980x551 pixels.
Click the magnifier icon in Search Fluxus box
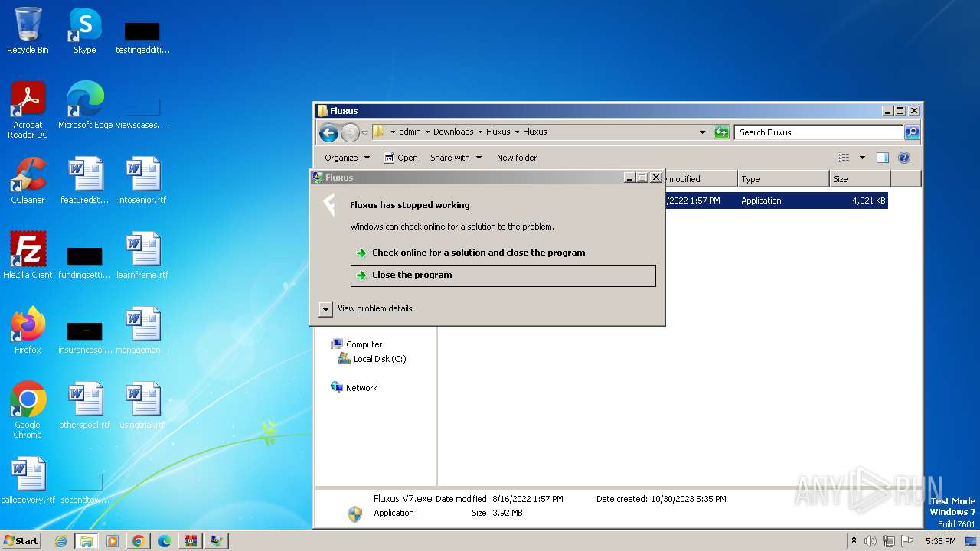pyautogui.click(x=911, y=132)
